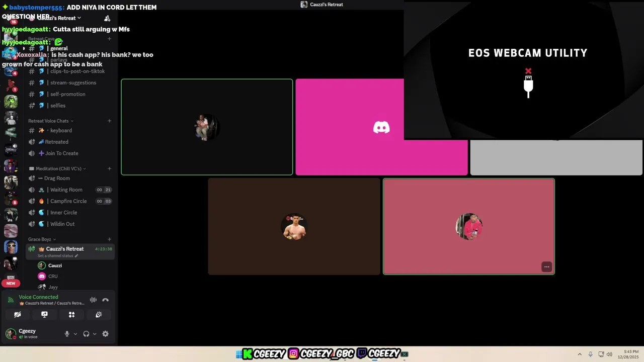The width and height of the screenshot is (644, 362).
Task: Turn on camera in voice panel
Action: [18, 315]
